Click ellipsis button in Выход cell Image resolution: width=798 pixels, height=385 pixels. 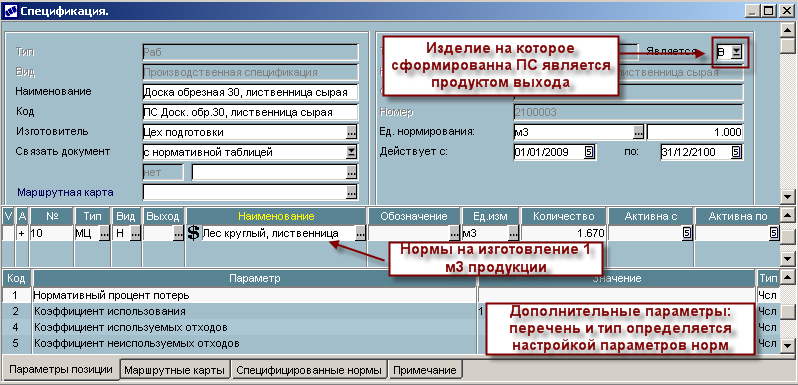[178, 234]
